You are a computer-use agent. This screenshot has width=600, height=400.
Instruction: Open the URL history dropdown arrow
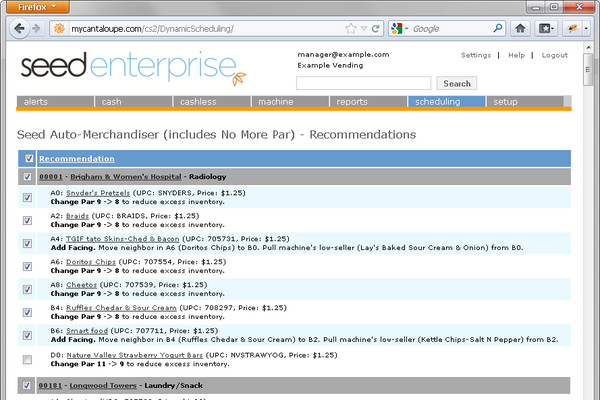364,29
